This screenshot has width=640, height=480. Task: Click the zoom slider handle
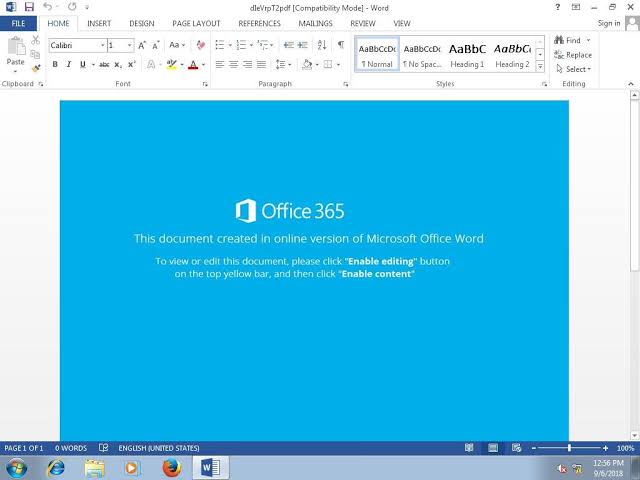(x=569, y=448)
